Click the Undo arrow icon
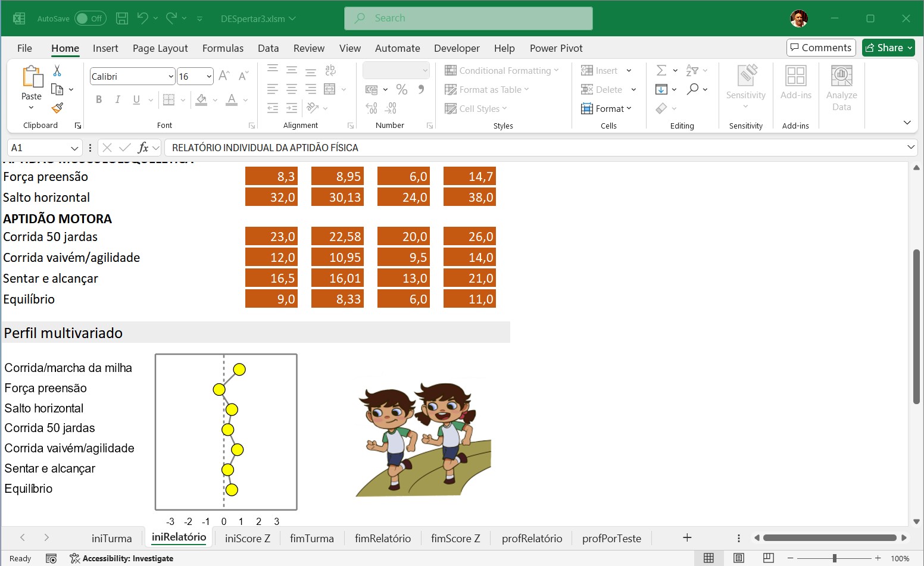 142,18
